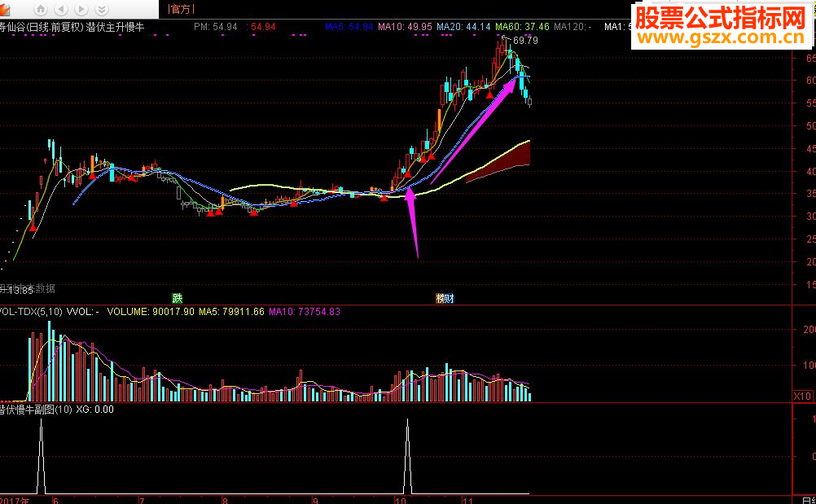Click the green 跌 marker tag
Viewport: 816px width, 504px height.
[x=178, y=299]
